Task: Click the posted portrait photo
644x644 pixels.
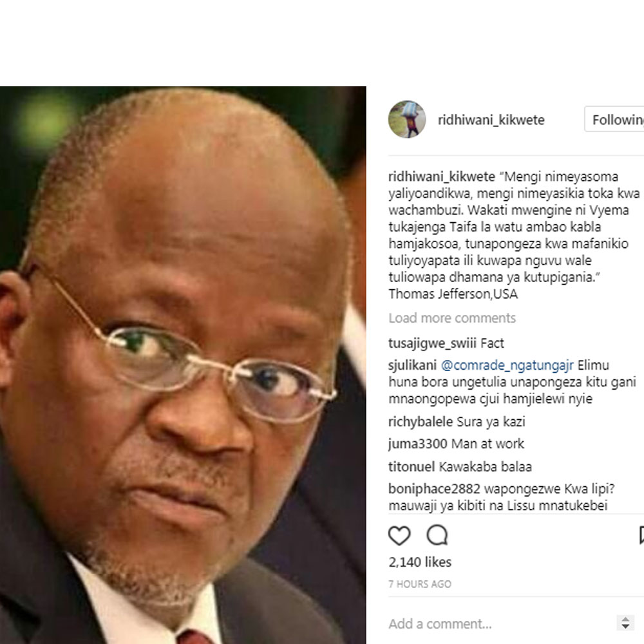Action: 183,365
